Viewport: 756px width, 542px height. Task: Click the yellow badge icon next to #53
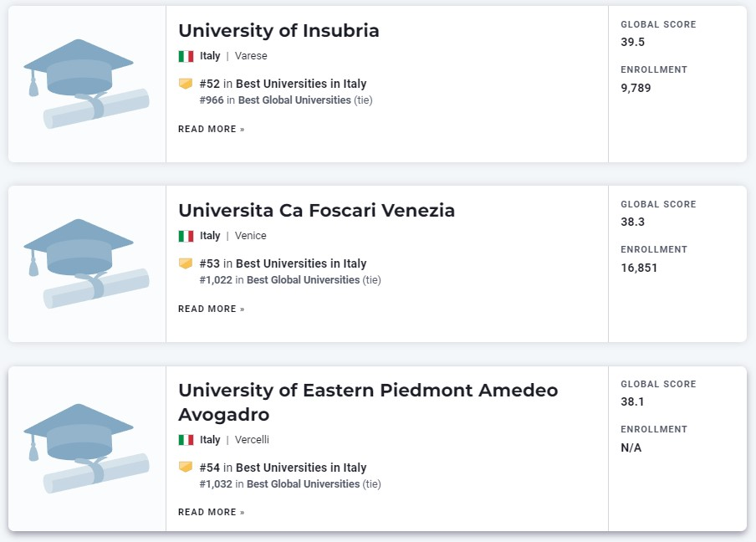[186, 263]
